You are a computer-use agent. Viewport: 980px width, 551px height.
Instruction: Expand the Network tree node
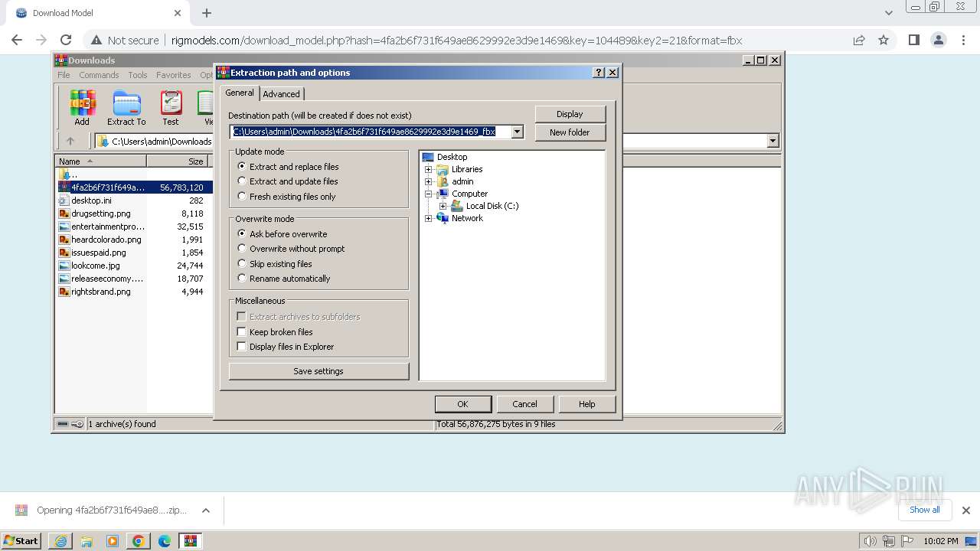pos(429,218)
